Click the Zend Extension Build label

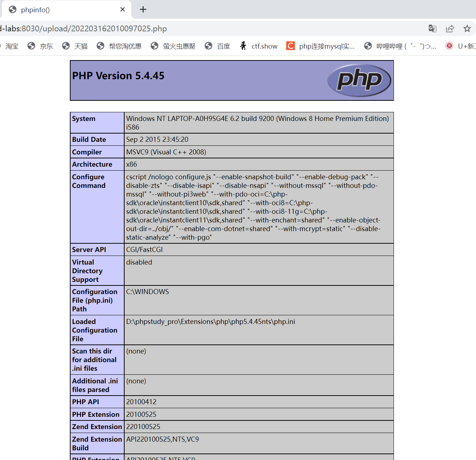pyautogui.click(x=97, y=443)
